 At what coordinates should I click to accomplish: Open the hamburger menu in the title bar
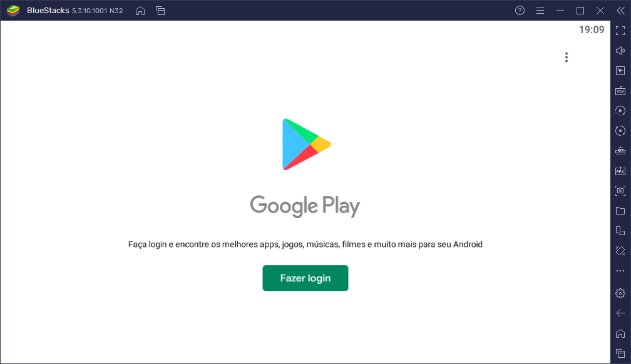(540, 11)
